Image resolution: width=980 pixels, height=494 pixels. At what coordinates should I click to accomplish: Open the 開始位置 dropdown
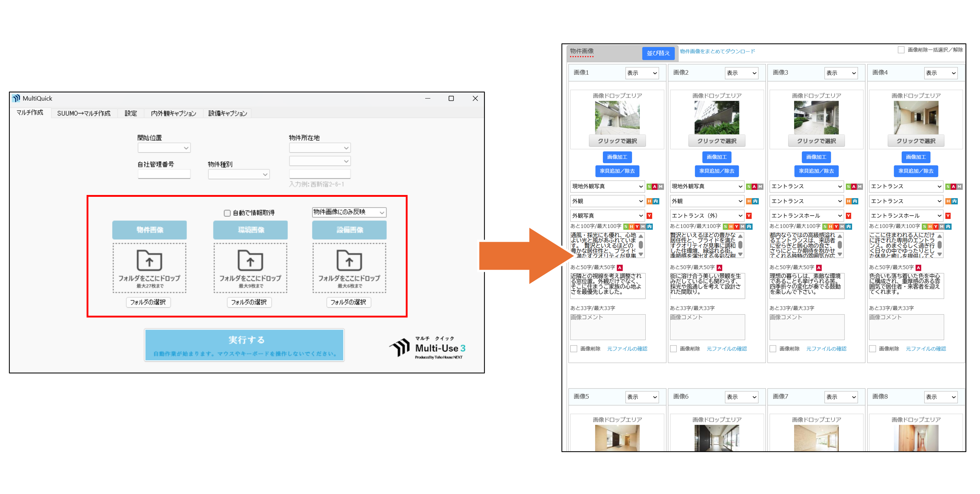(x=164, y=148)
